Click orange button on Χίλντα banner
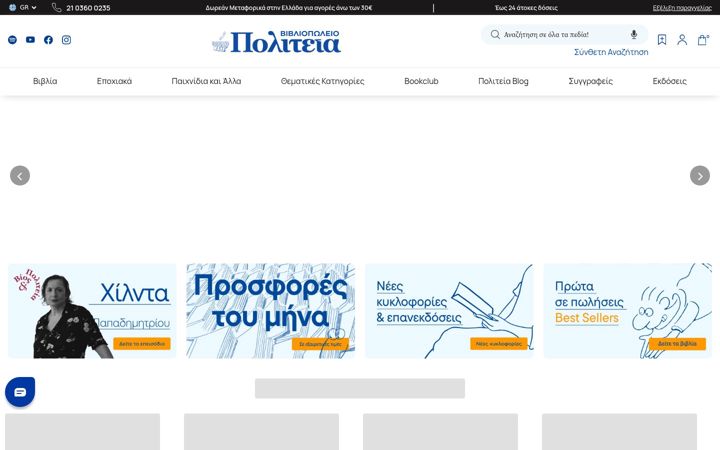720x450 pixels. tap(142, 343)
